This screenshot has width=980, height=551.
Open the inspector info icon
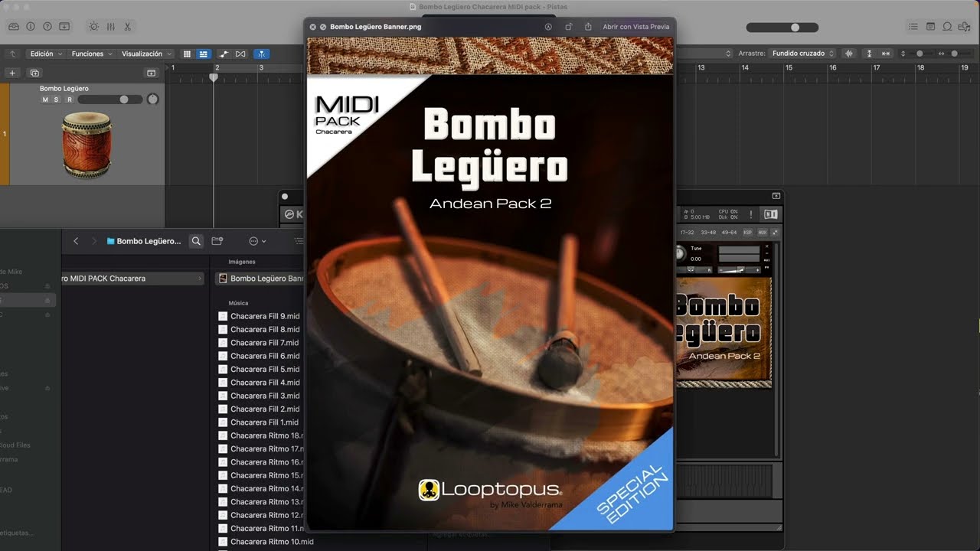[31, 26]
